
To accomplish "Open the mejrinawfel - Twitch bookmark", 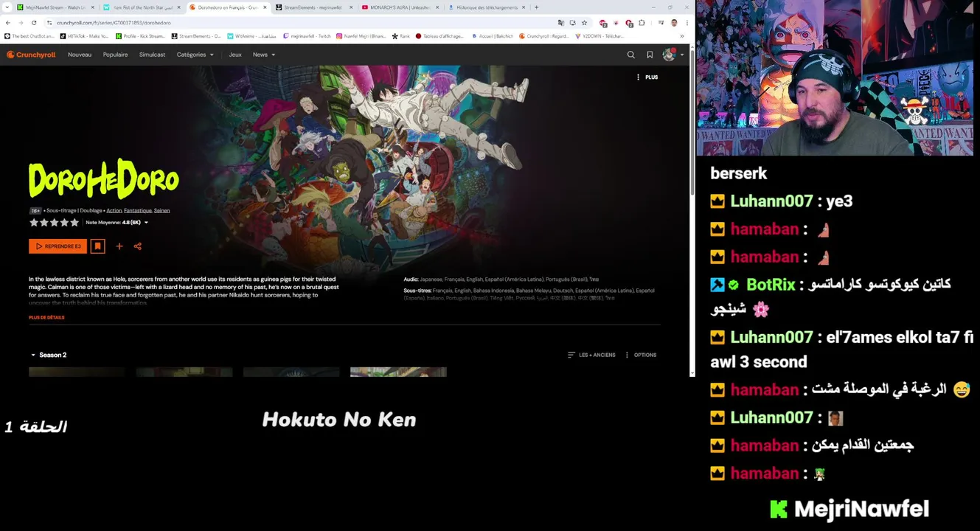I will 307,36.
